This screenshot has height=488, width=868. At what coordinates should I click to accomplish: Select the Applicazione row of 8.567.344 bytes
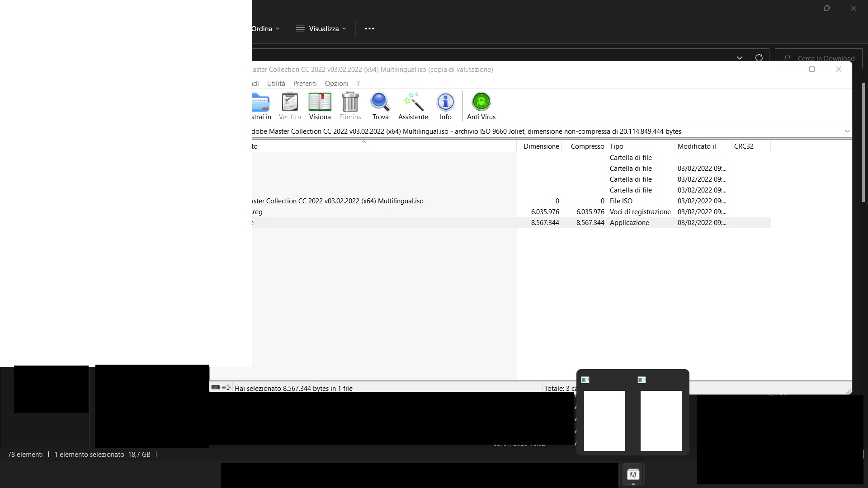coord(511,223)
